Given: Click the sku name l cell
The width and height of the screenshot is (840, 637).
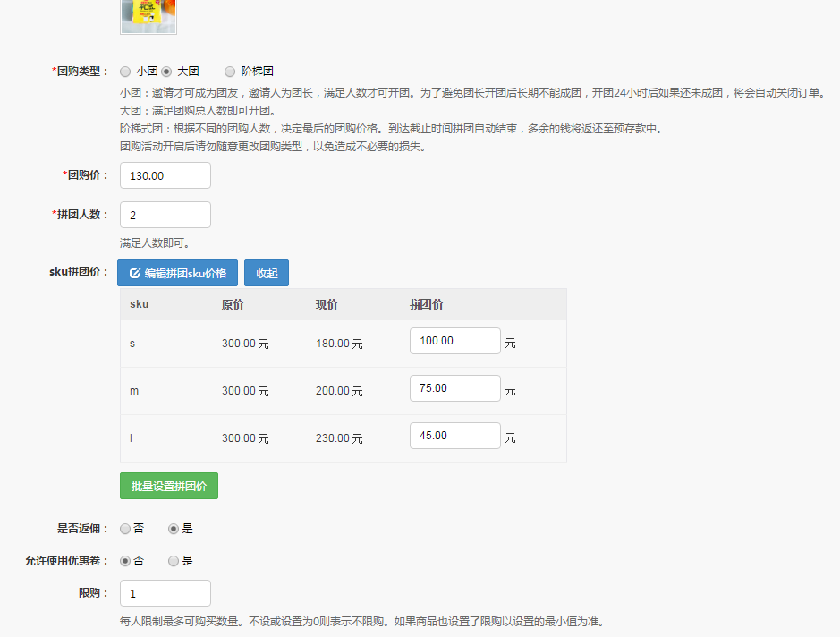Looking at the screenshot, I should click(131, 438).
